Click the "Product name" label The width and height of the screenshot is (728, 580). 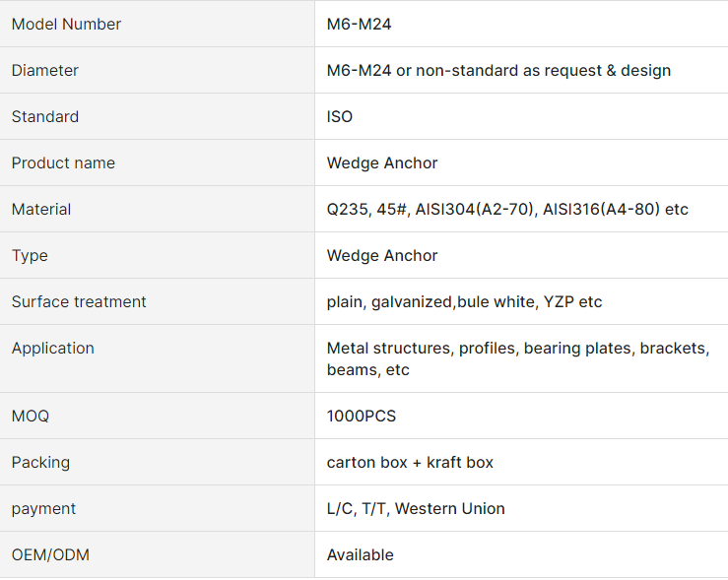pos(63,163)
